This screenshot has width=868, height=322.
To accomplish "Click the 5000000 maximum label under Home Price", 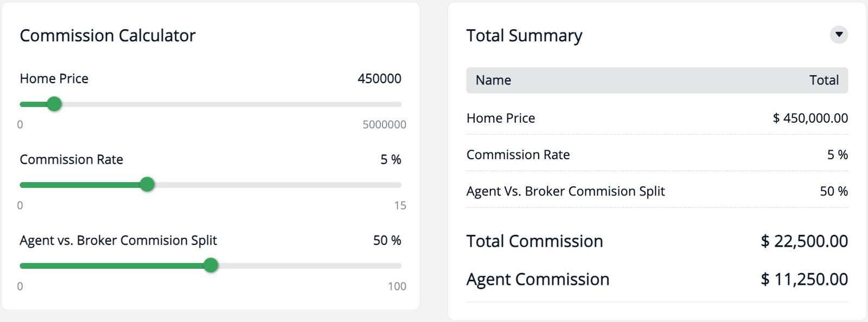I will click(384, 124).
